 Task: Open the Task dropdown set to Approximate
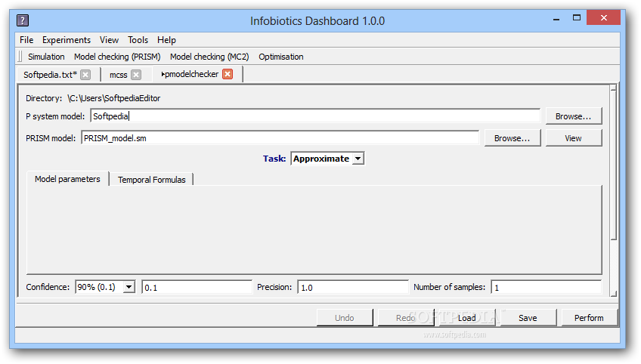[327, 159]
